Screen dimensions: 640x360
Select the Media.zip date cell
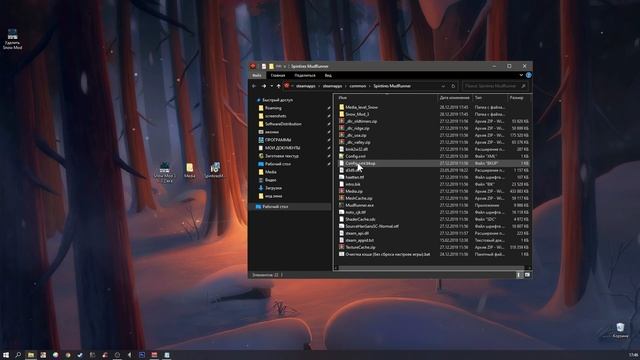[453, 191]
